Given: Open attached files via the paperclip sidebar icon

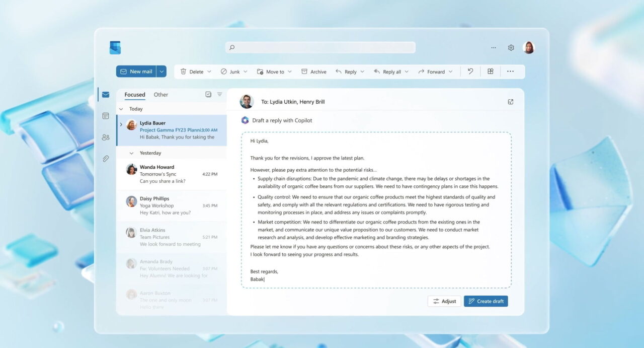Looking at the screenshot, I should point(106,158).
